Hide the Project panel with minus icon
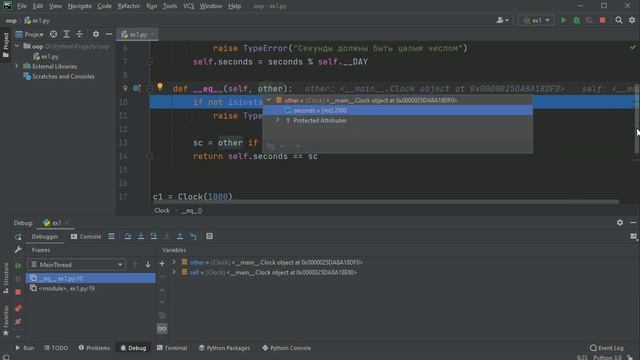 pos(109,34)
